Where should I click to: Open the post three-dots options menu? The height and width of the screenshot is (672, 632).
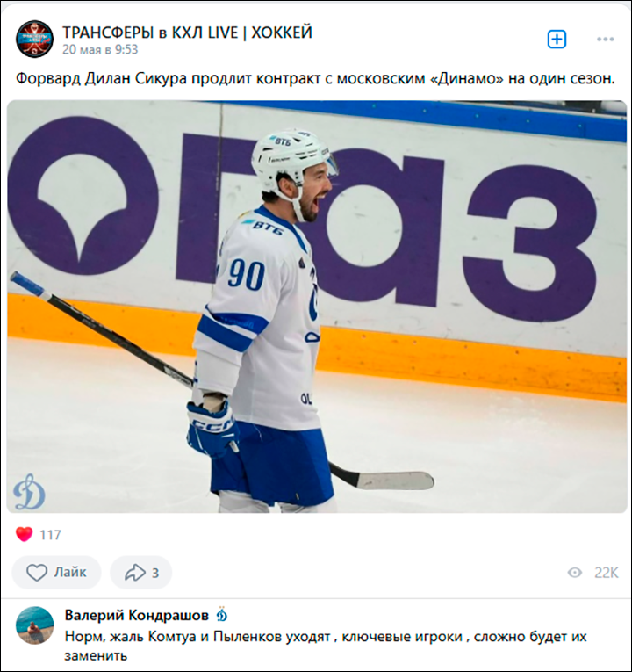pyautogui.click(x=605, y=40)
